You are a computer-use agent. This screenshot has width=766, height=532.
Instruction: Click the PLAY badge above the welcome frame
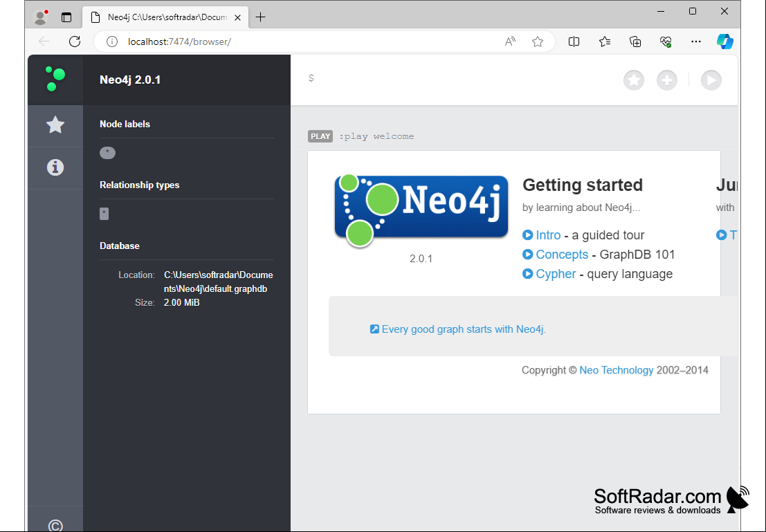point(320,136)
